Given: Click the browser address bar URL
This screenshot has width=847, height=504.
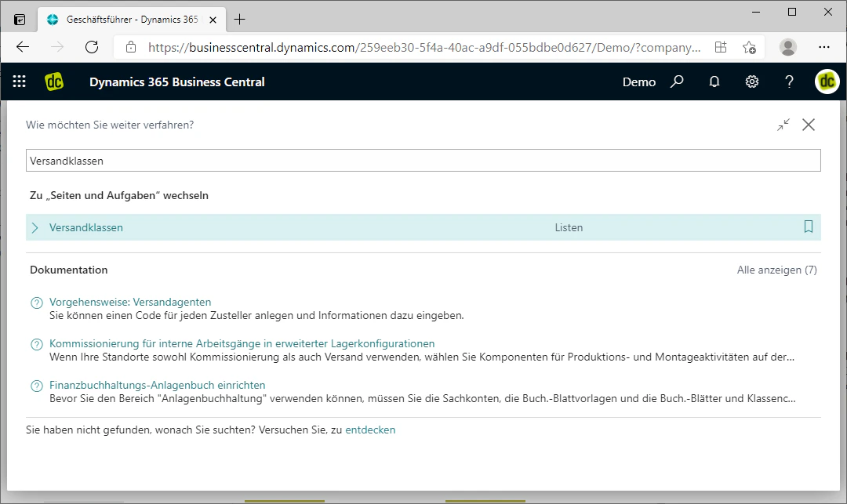Looking at the screenshot, I should tap(424, 48).
